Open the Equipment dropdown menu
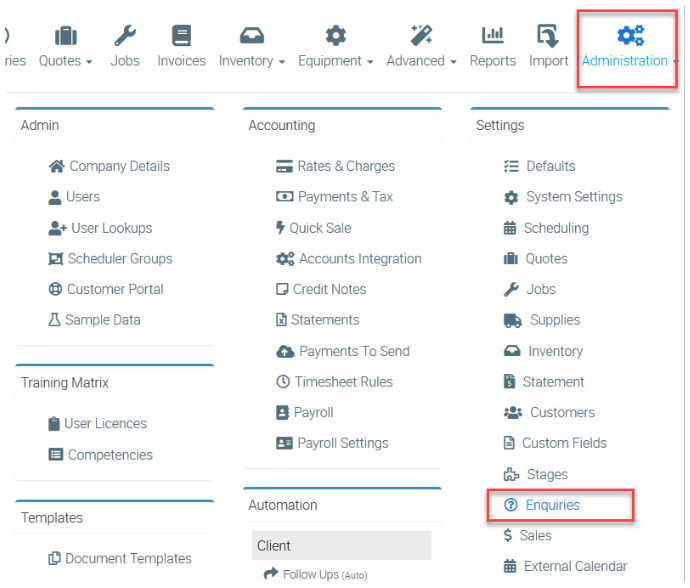Screen dimensions: 690x588 point(335,61)
